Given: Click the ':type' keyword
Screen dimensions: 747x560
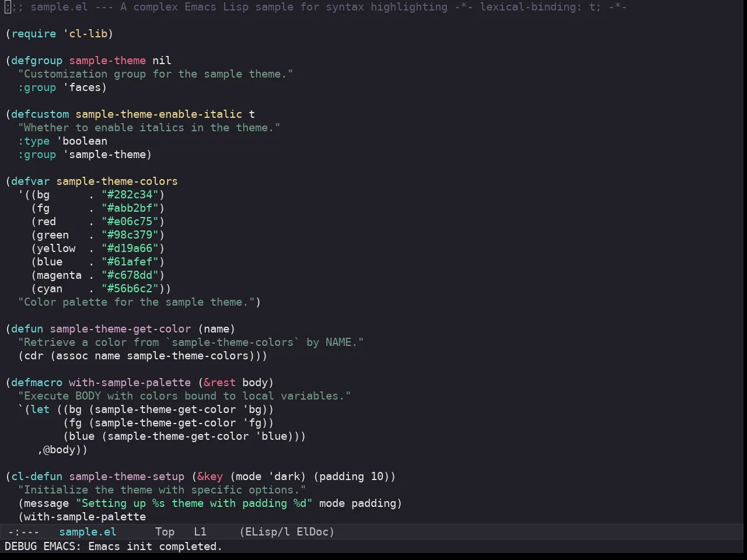Looking at the screenshot, I should pyautogui.click(x=34, y=141).
